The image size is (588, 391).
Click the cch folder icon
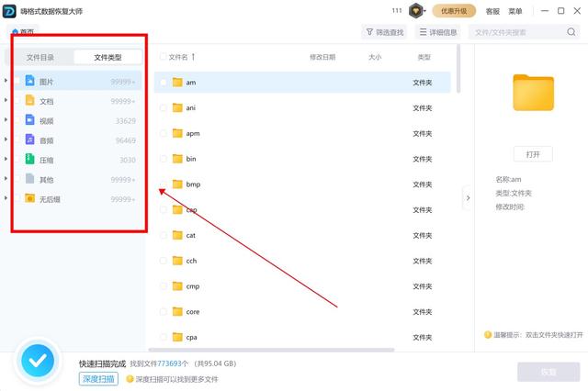click(x=177, y=261)
